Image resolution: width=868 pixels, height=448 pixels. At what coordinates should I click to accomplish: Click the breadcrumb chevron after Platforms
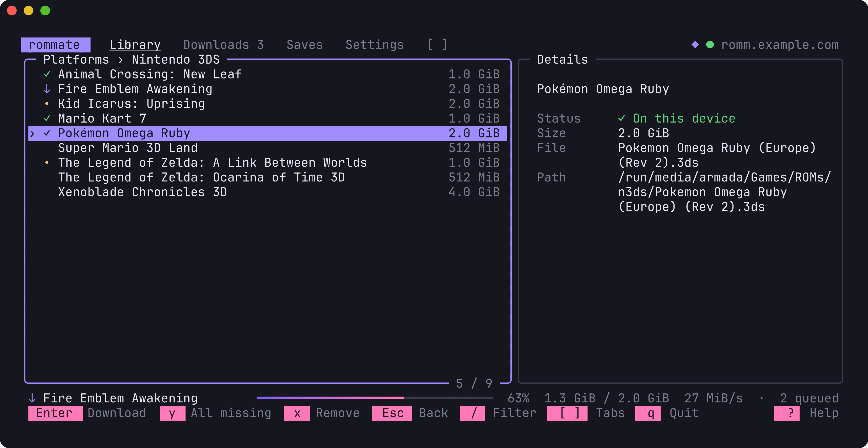click(121, 60)
